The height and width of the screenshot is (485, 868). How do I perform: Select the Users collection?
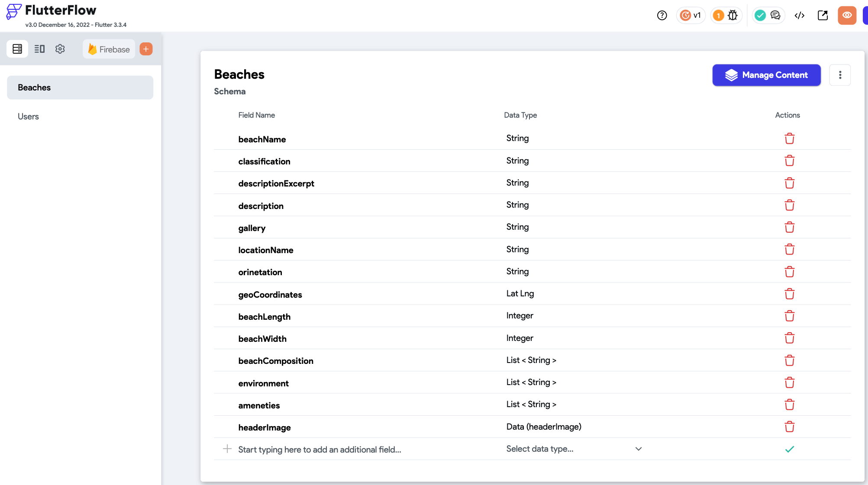[x=28, y=116]
